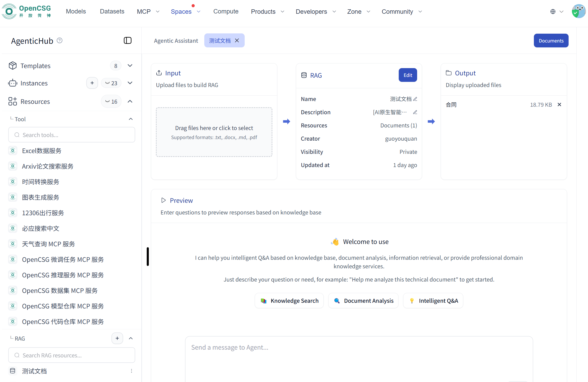Open the Datasets menu item
The width and height of the screenshot is (588, 382).
click(112, 11)
